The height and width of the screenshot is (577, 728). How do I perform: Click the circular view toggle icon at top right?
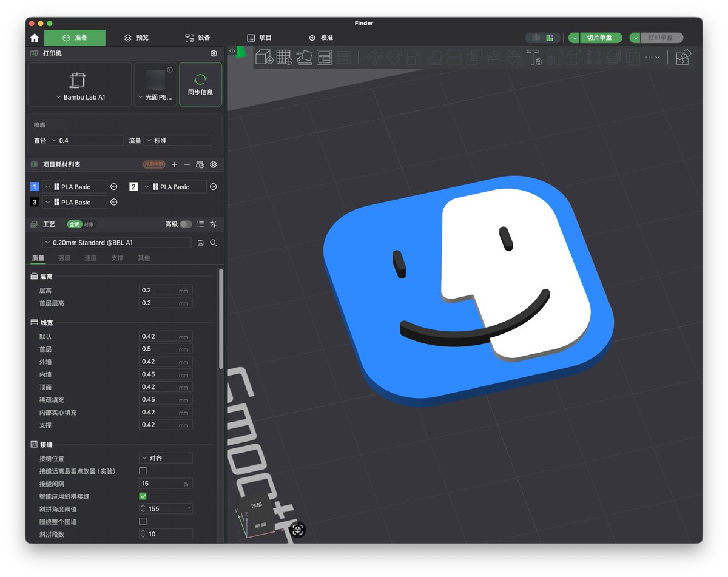pos(536,38)
